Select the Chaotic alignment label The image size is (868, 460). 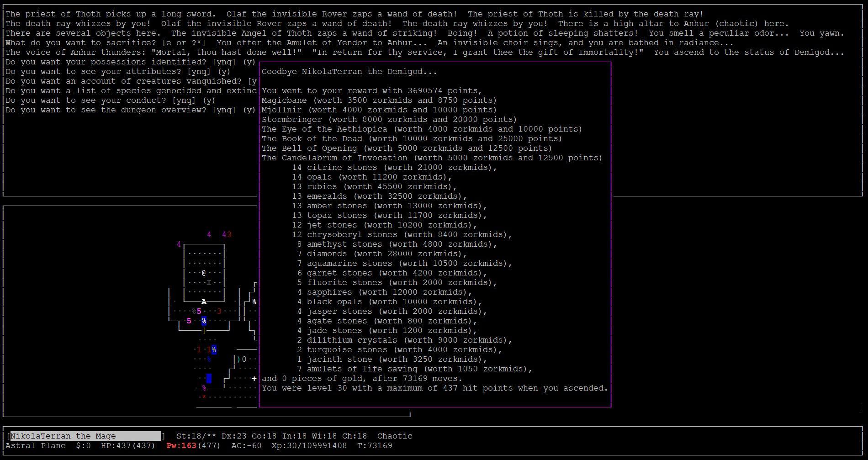click(395, 436)
